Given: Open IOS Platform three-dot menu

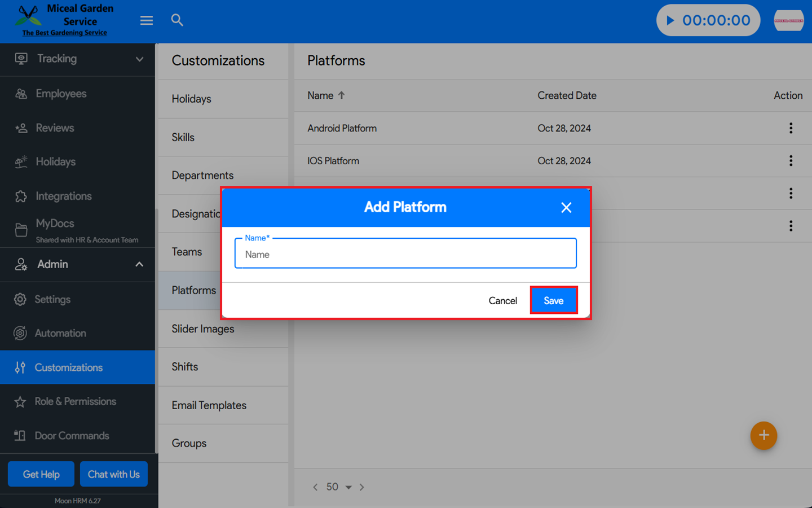Looking at the screenshot, I should click(791, 161).
